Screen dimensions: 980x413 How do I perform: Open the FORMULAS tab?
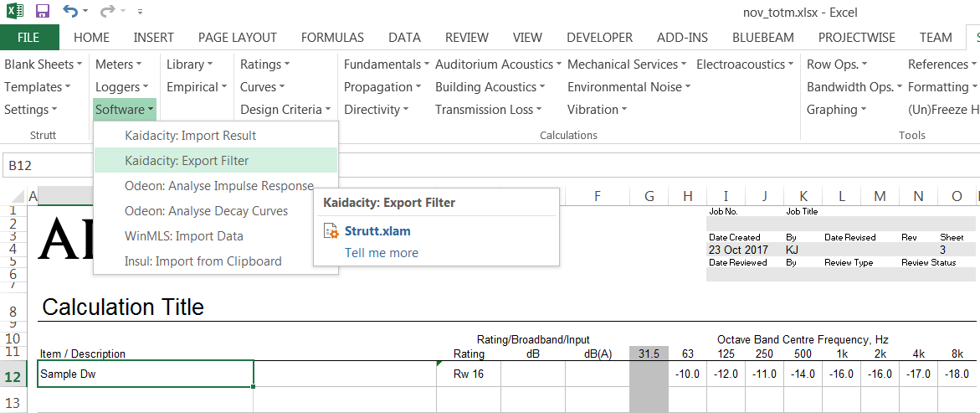[x=332, y=38]
